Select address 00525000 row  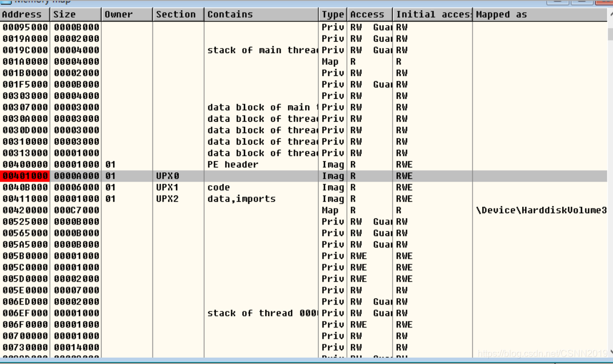click(x=304, y=222)
